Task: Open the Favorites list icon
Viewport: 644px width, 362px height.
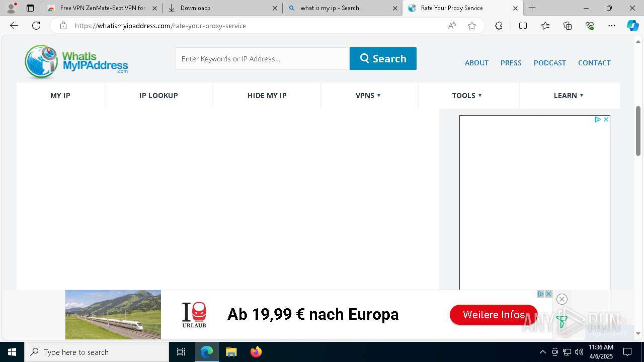Action: point(545,26)
